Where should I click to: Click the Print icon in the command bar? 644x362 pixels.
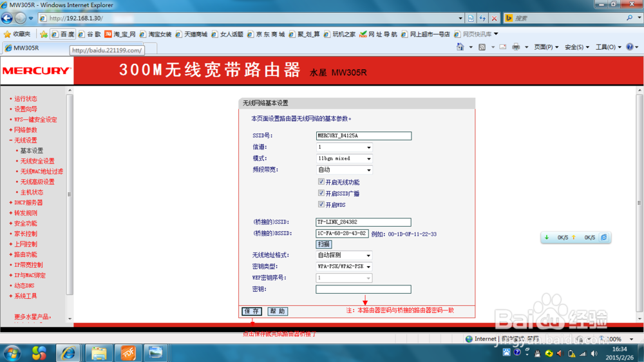click(516, 47)
